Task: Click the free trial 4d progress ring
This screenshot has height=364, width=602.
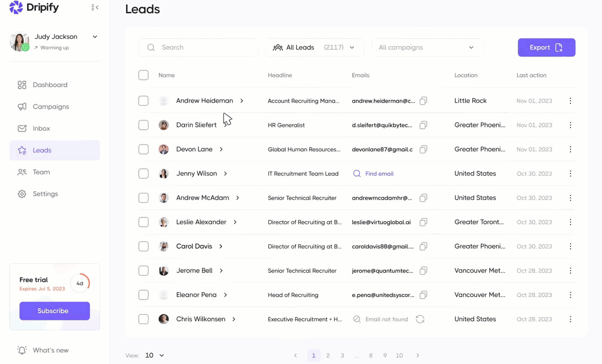Action: (80, 283)
